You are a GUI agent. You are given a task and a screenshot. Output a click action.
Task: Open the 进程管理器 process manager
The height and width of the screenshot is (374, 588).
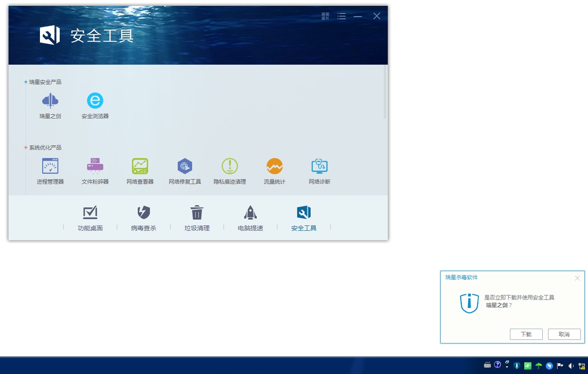point(50,172)
